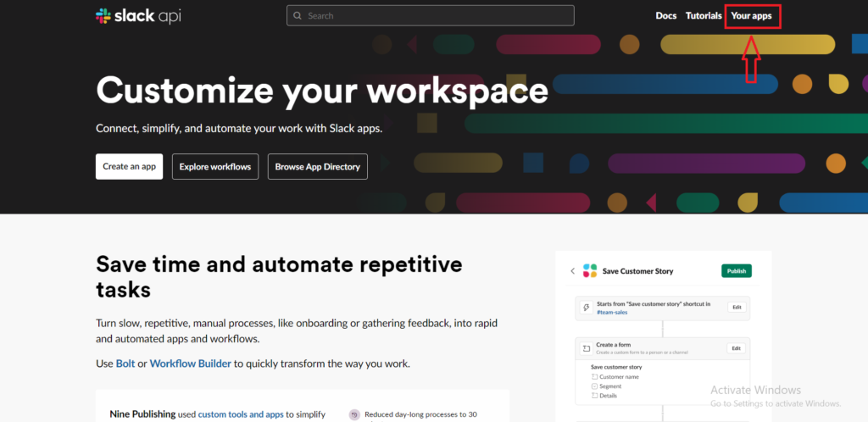Image resolution: width=868 pixels, height=422 pixels.
Task: Click the lightning bolt shortcut trigger icon
Action: [x=586, y=308]
